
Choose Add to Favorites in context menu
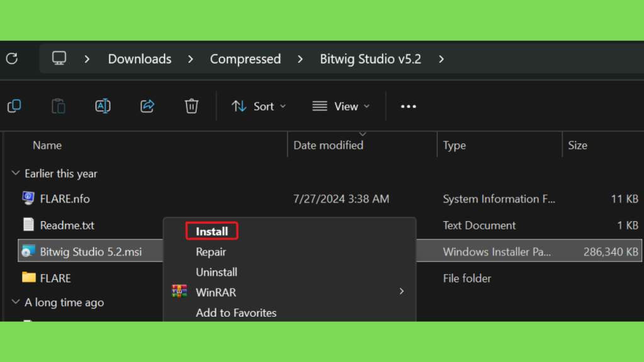click(x=236, y=313)
